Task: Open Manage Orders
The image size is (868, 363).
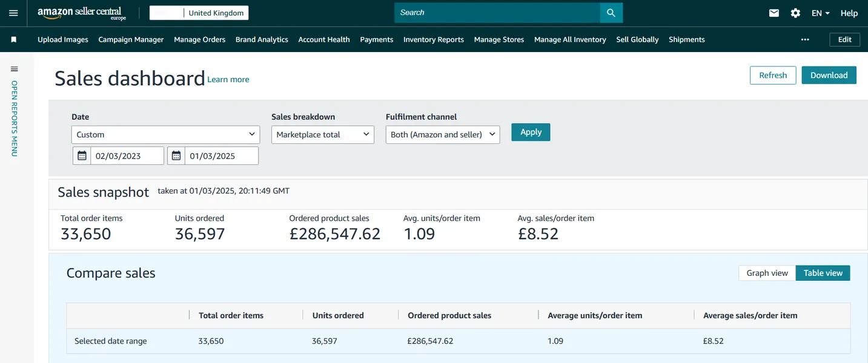Action: [x=199, y=39]
